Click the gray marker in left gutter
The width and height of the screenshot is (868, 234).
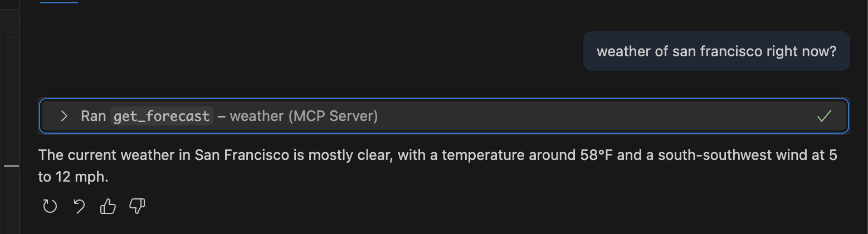[11, 165]
